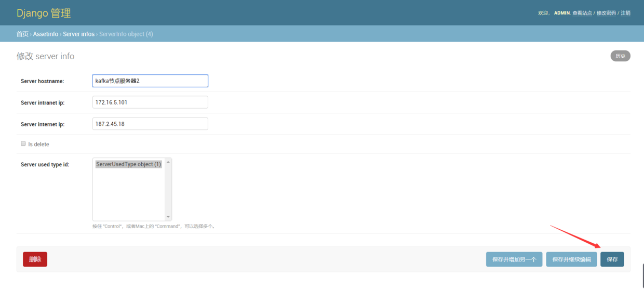Click 保存并继续编辑 button

(x=571, y=259)
